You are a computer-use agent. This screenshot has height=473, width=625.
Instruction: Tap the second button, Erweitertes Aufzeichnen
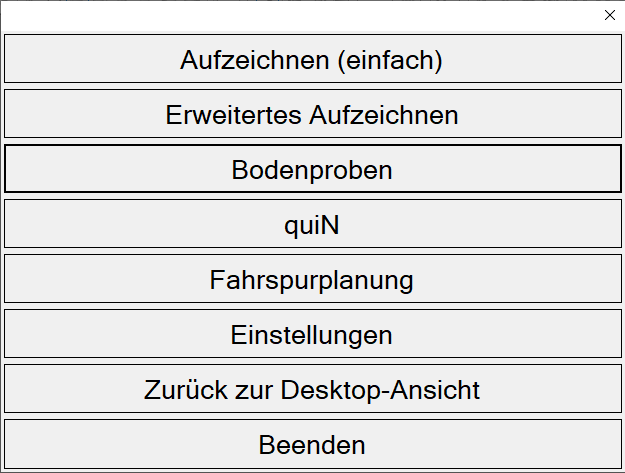(312, 114)
